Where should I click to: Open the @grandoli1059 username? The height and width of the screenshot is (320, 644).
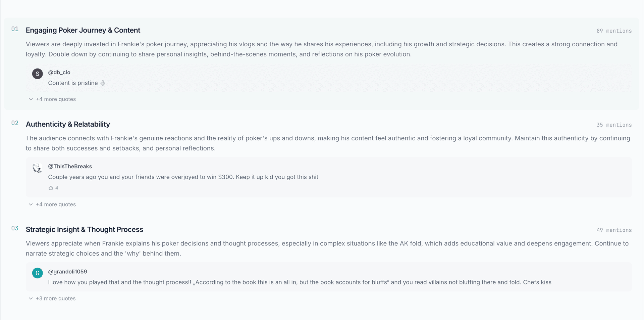67,272
